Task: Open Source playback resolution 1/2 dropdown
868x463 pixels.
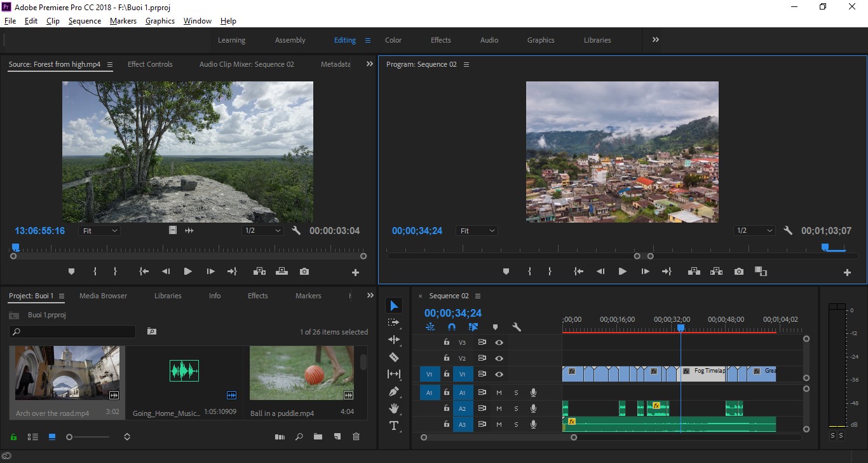Action: click(x=262, y=231)
